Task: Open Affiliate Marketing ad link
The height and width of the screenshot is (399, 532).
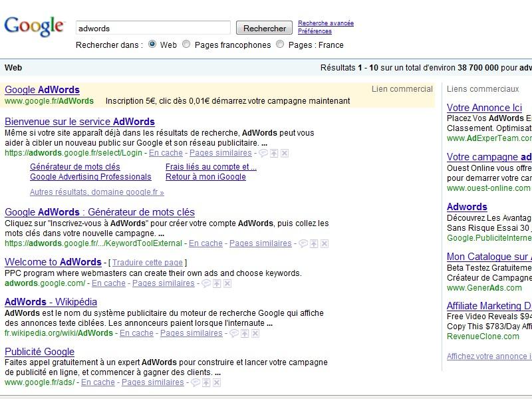Action: pyautogui.click(x=489, y=306)
